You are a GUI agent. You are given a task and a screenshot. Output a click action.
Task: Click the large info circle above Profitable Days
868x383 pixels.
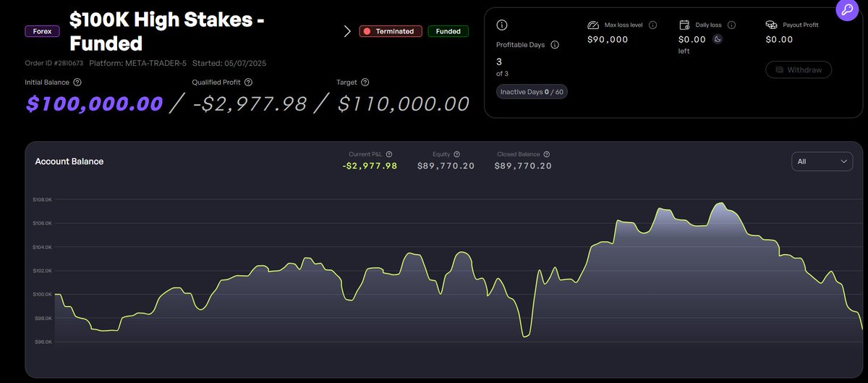[x=502, y=25]
